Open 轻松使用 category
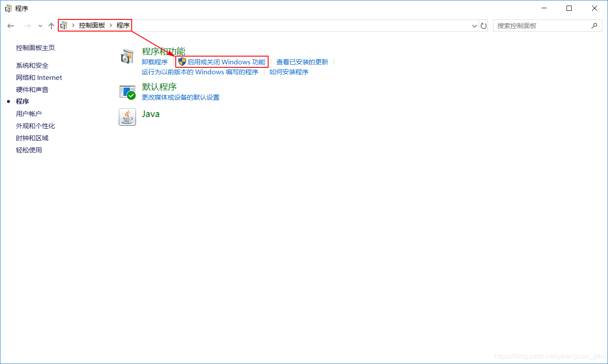Image resolution: width=608 pixels, height=364 pixels. pos(29,150)
